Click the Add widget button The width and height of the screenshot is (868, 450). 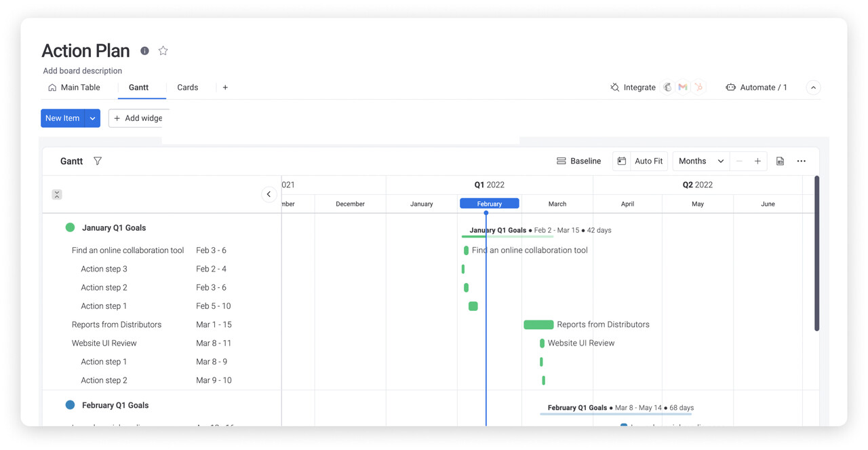[138, 118]
